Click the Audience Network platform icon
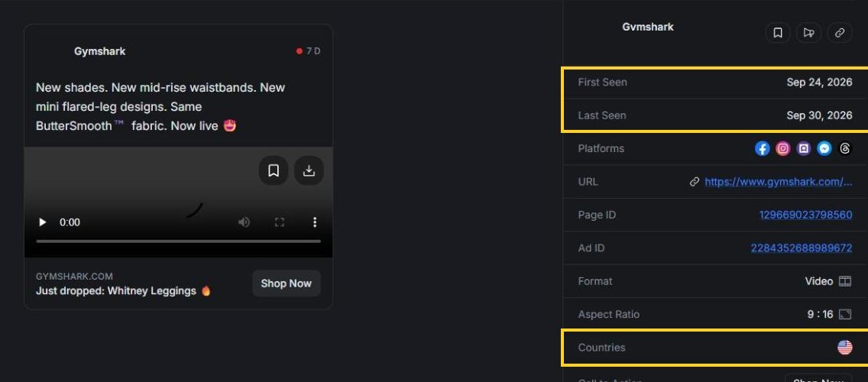This screenshot has width=868, height=382. [804, 148]
